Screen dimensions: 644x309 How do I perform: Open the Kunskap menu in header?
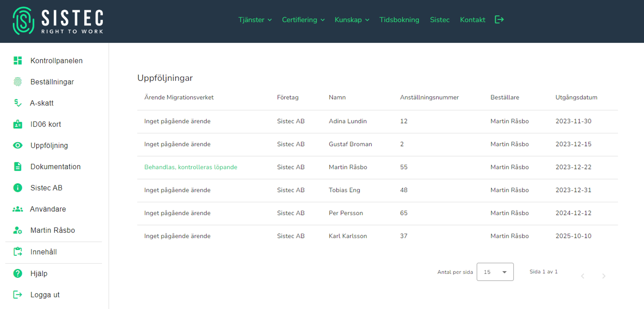pos(352,20)
